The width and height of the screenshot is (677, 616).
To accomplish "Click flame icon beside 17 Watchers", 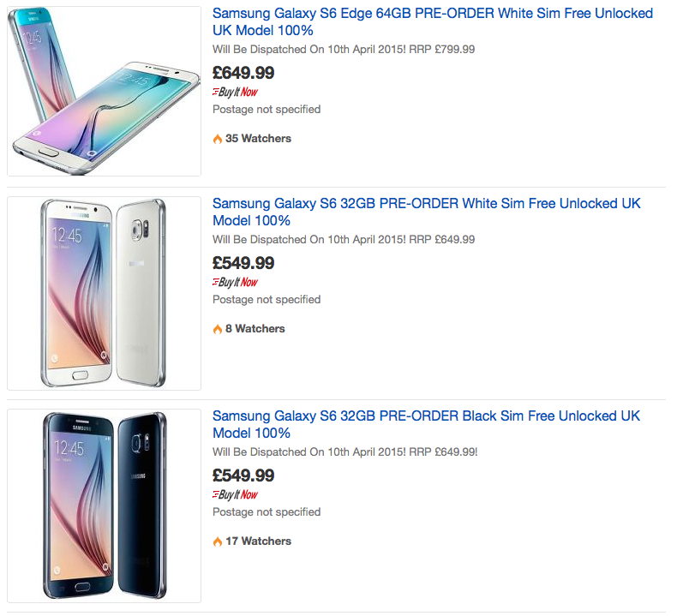I will click(218, 541).
